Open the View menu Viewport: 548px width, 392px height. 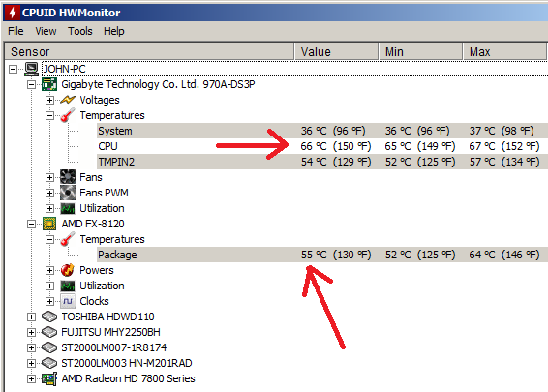click(x=46, y=31)
